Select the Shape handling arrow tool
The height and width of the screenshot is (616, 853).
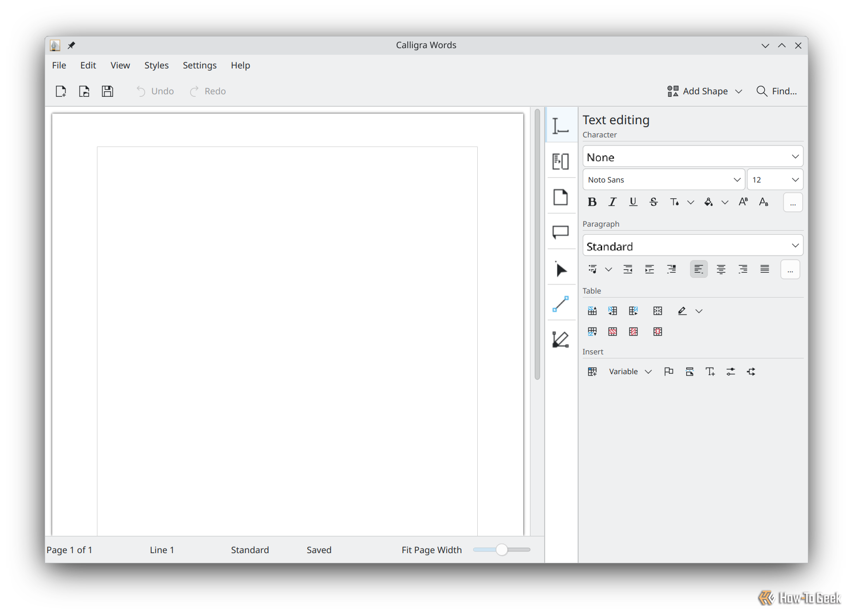pos(561,269)
